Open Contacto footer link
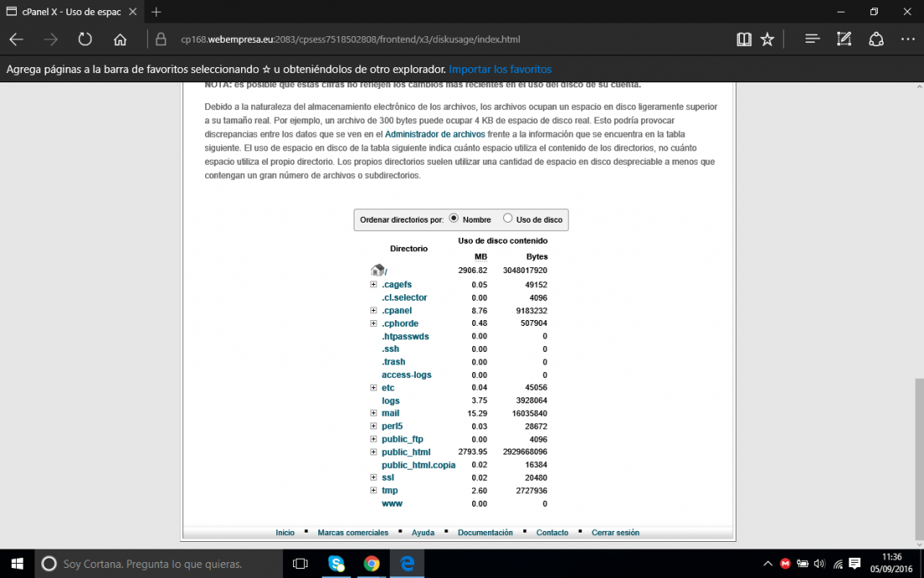Viewport: 924px width, 578px height. click(x=552, y=533)
